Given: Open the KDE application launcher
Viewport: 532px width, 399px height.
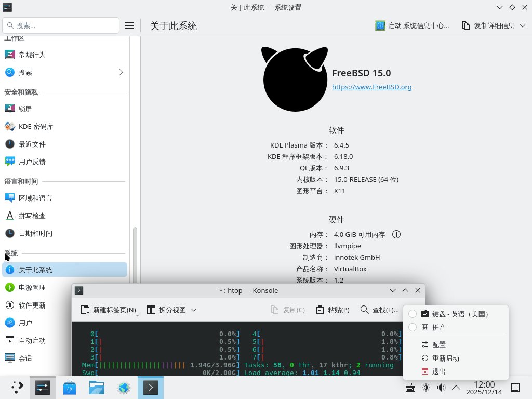Looking at the screenshot, I should coord(17,388).
